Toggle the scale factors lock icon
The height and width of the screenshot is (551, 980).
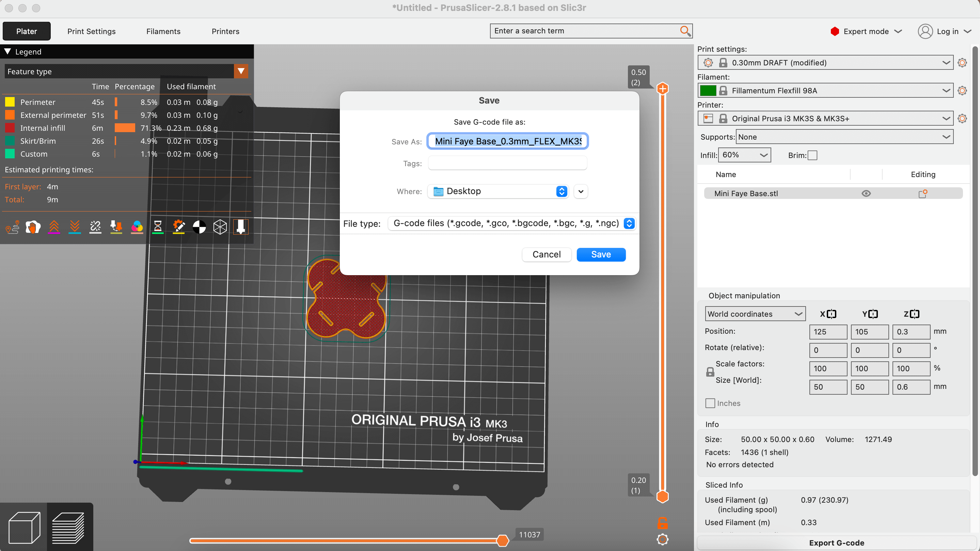point(710,372)
